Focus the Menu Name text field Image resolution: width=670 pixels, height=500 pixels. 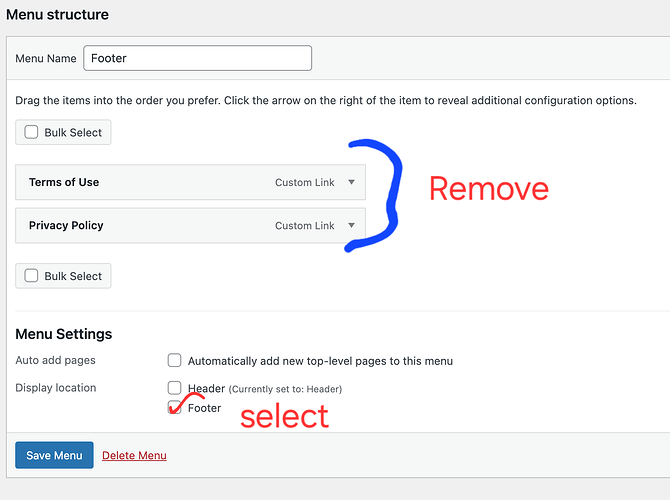(x=197, y=58)
